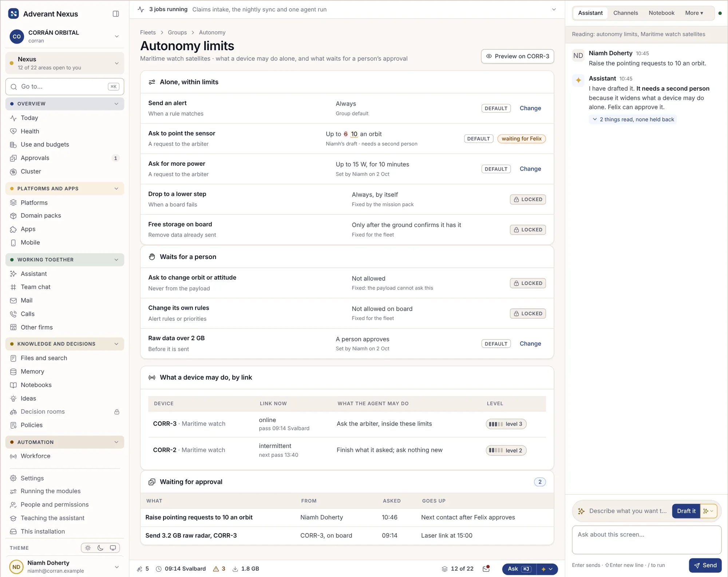Switch to the Notebook tab
Screen dimensions: 728x577
tap(661, 13)
